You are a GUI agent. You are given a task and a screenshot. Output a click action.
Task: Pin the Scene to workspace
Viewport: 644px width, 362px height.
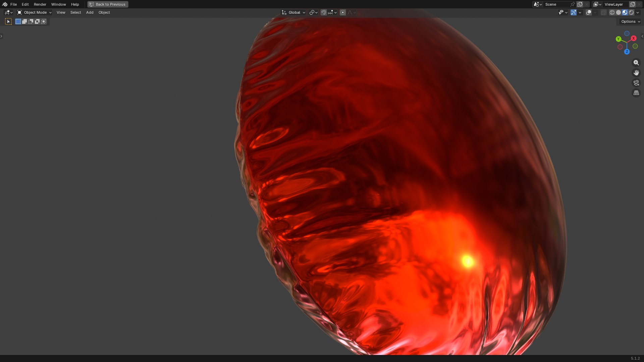pos(573,4)
